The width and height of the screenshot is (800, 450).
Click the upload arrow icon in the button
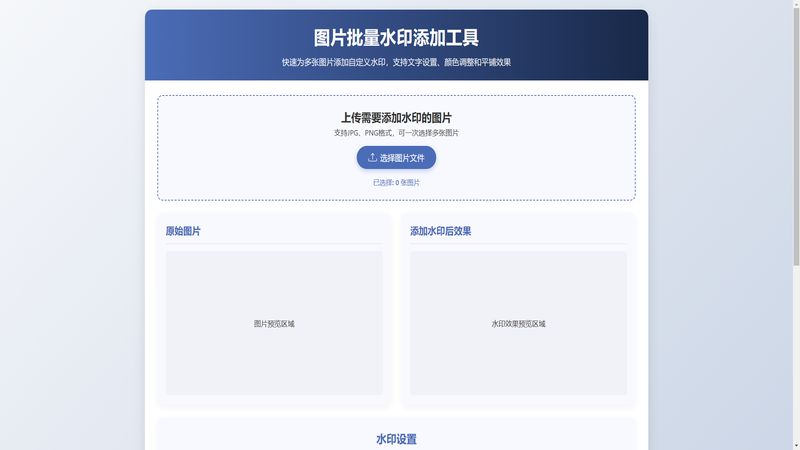(x=373, y=158)
